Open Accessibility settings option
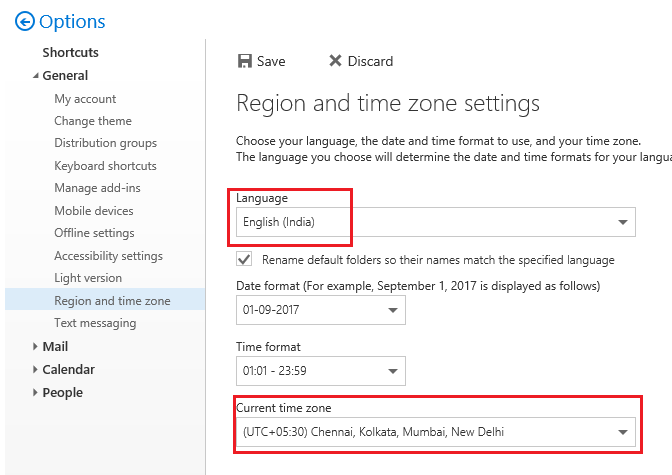Screen dimensions: 672x475 (108, 256)
